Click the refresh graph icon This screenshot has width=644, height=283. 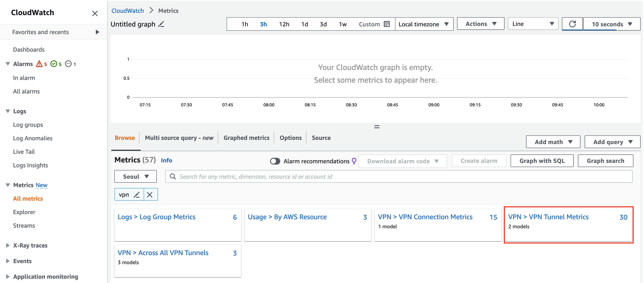point(572,24)
